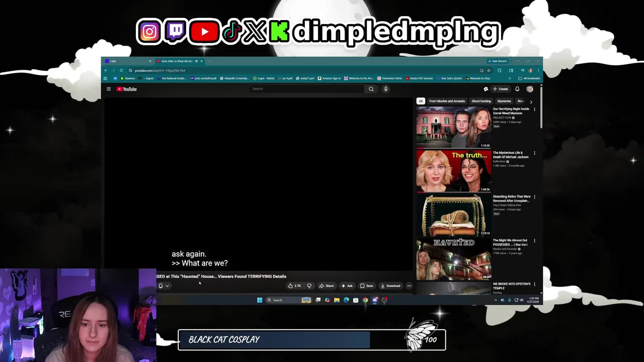Go back in browser history

pyautogui.click(x=106, y=70)
